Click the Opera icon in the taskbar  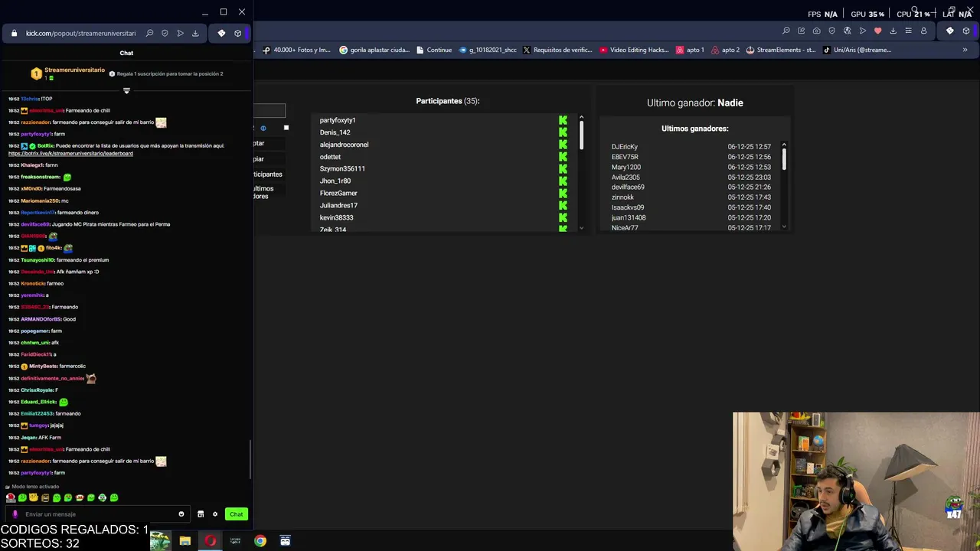point(210,541)
